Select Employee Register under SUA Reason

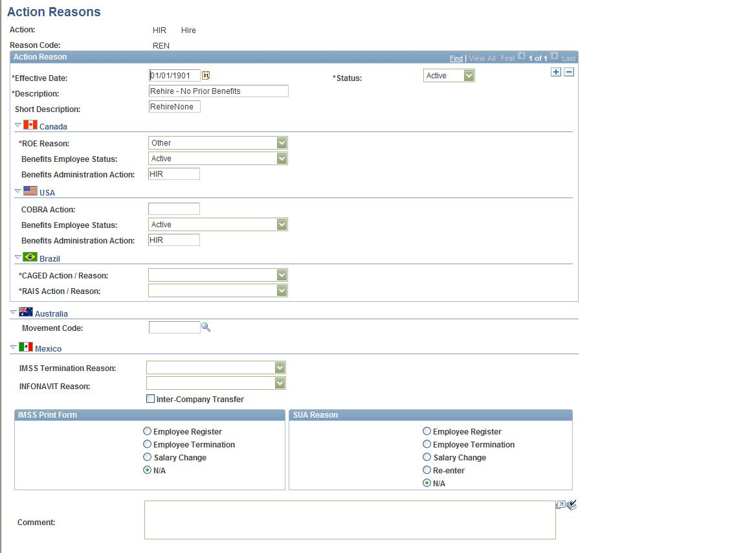[x=427, y=431]
